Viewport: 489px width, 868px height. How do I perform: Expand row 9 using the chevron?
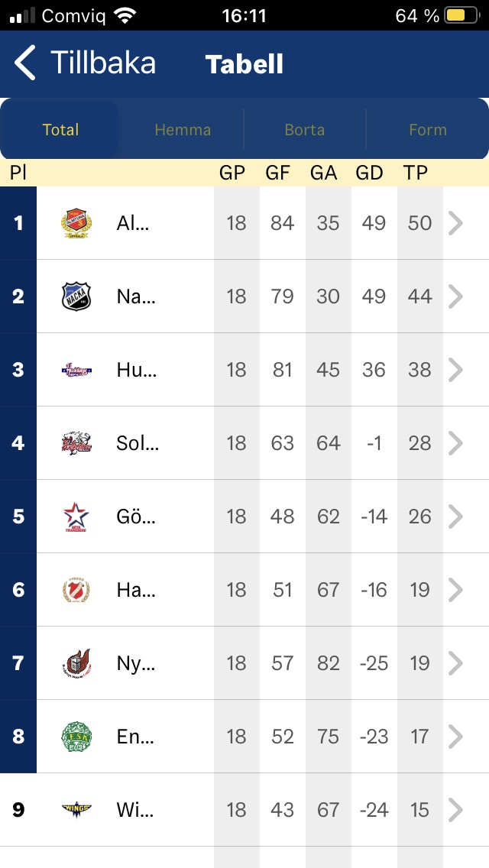456,810
